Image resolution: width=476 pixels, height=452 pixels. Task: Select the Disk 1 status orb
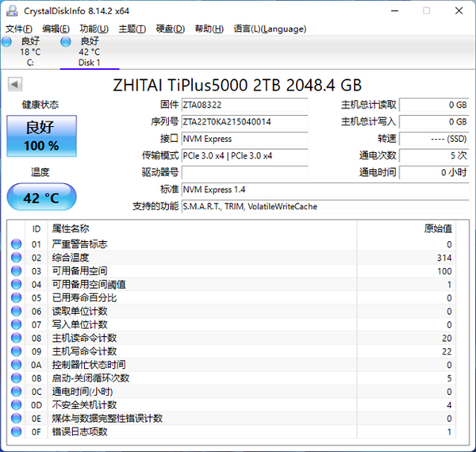(x=66, y=41)
